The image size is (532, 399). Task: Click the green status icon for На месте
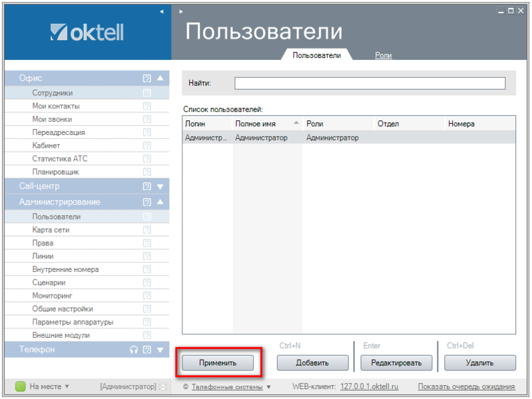20,386
